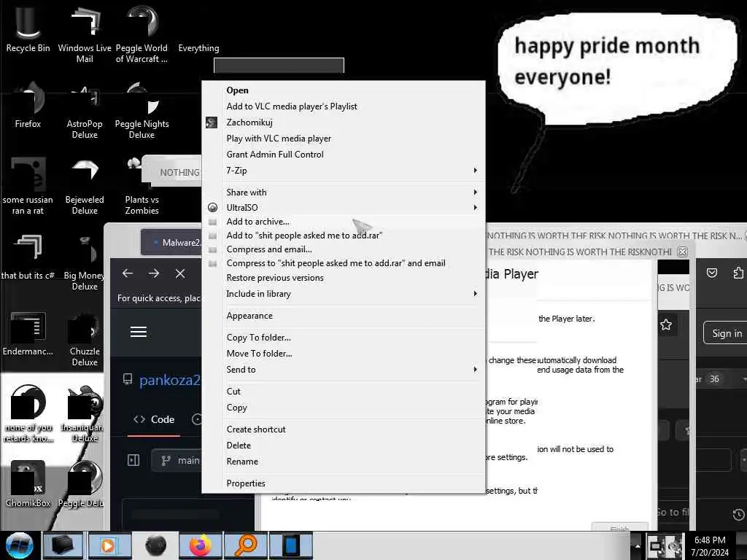Stop page loading with X button
Image resolution: width=747 pixels, height=560 pixels.
[180, 273]
